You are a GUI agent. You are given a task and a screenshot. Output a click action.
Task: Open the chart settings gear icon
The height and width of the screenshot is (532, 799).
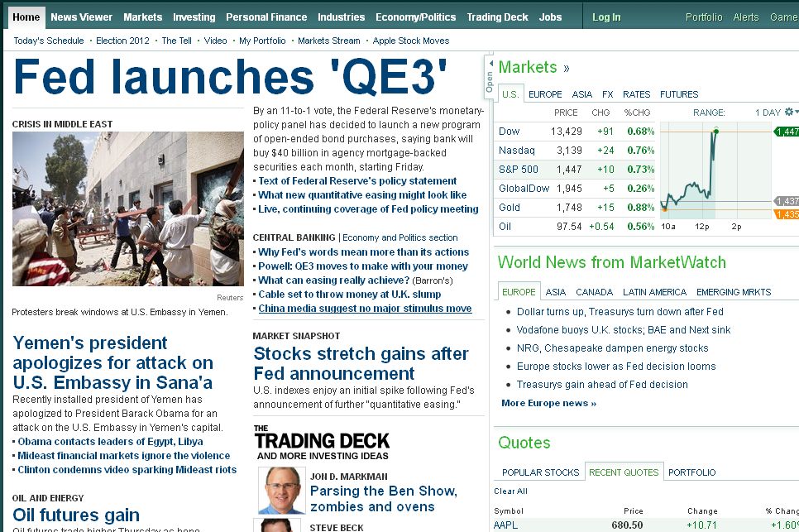tap(789, 112)
